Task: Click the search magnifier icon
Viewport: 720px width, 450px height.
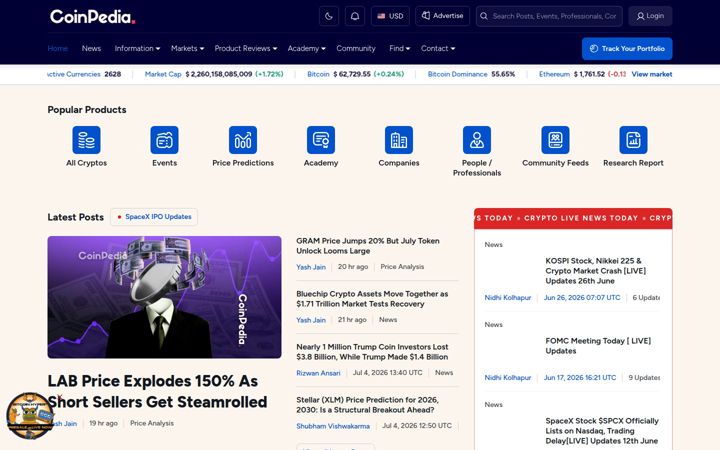Action: pyautogui.click(x=484, y=16)
